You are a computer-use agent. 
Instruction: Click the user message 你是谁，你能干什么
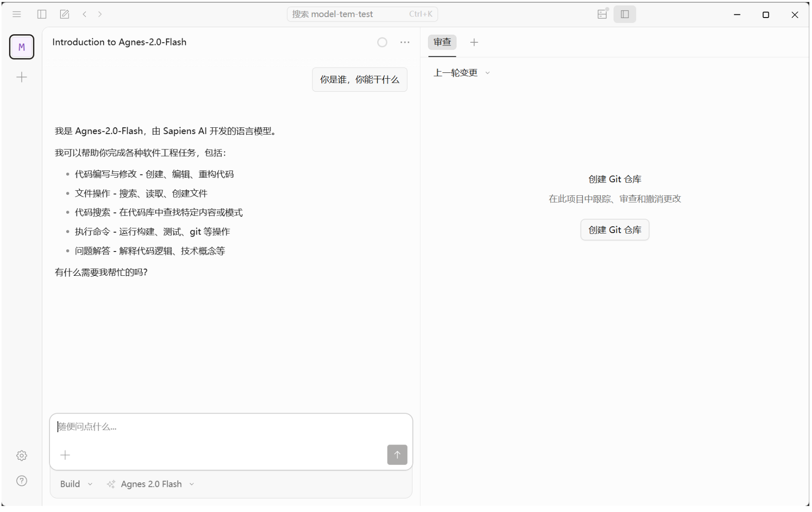[360, 80]
